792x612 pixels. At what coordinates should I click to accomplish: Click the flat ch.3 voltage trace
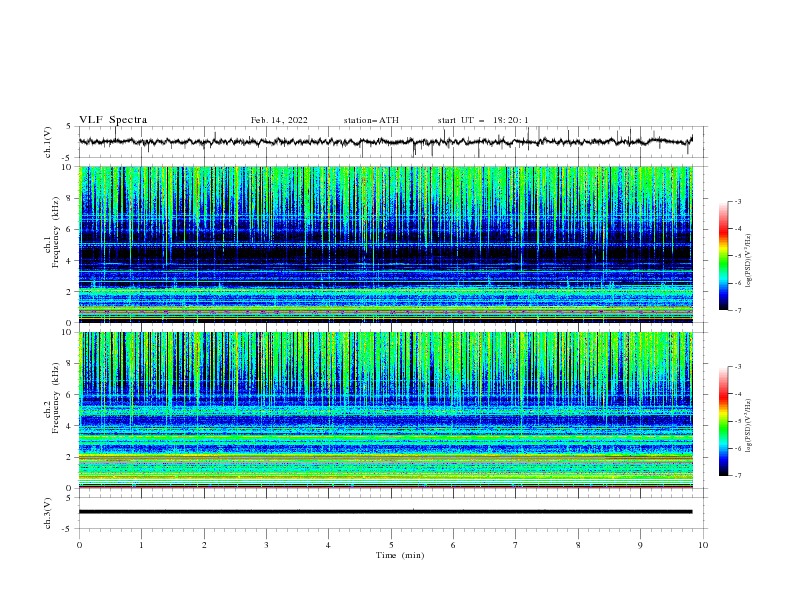[385, 512]
